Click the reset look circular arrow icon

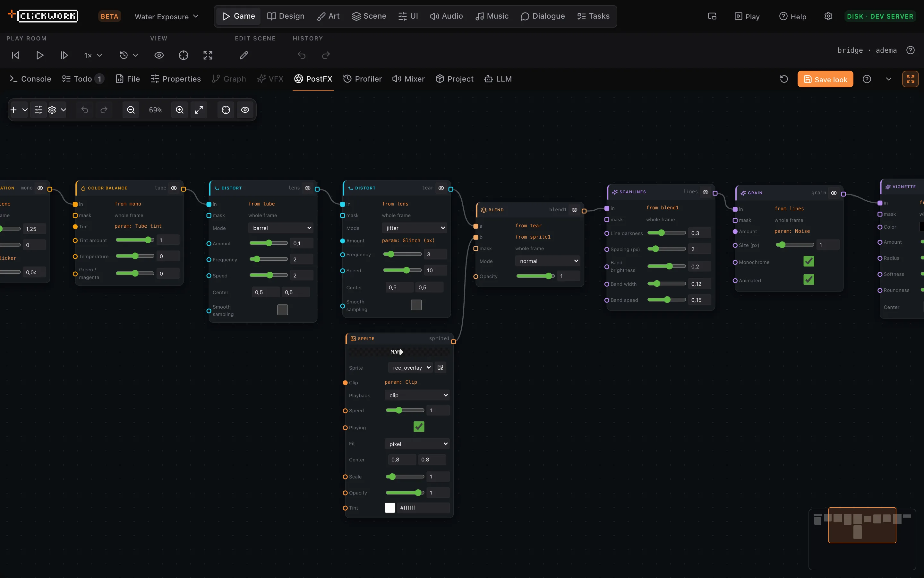pos(784,79)
